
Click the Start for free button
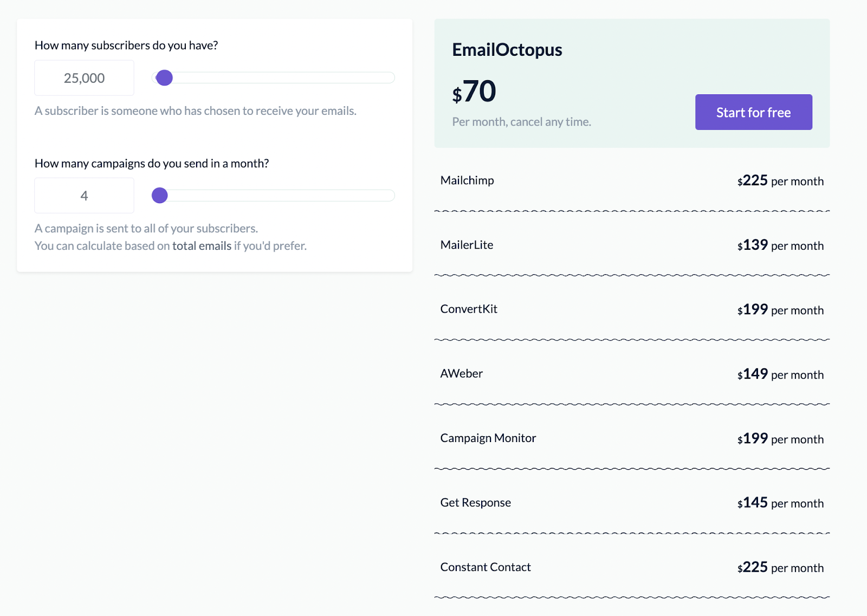(753, 112)
